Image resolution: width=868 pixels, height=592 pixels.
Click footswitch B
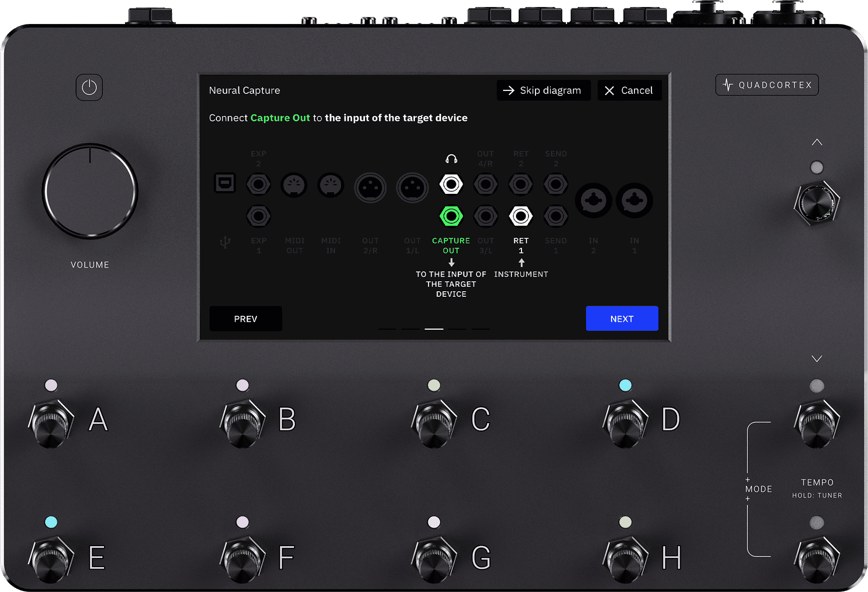coord(242,423)
